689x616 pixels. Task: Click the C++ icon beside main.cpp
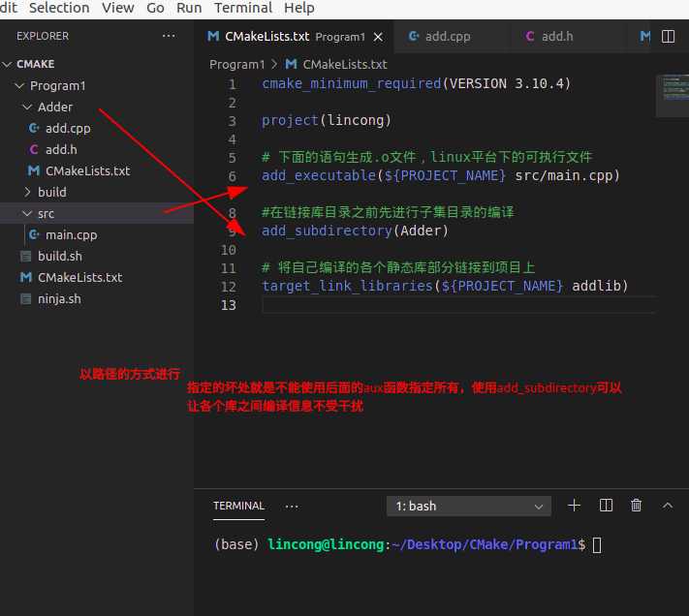coord(34,235)
